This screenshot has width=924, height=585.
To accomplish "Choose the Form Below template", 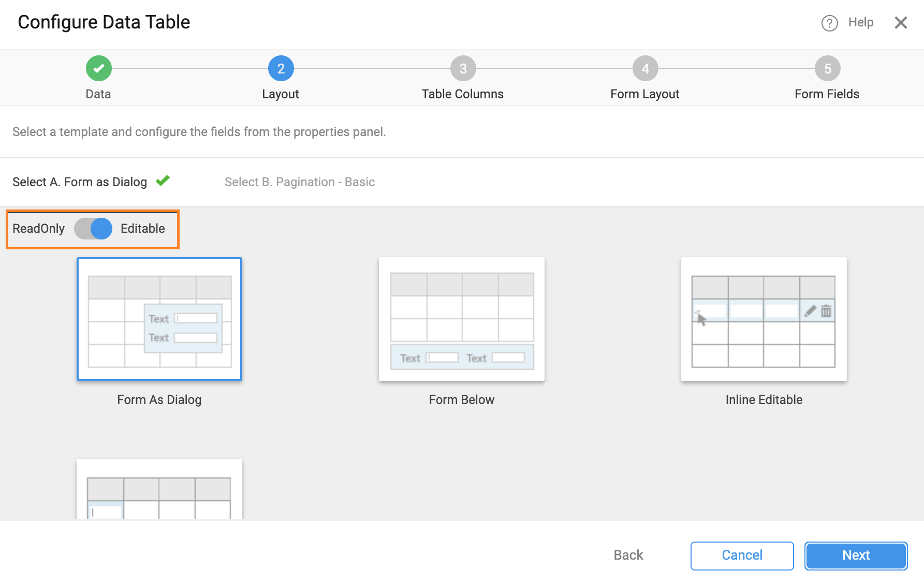I will tap(461, 319).
